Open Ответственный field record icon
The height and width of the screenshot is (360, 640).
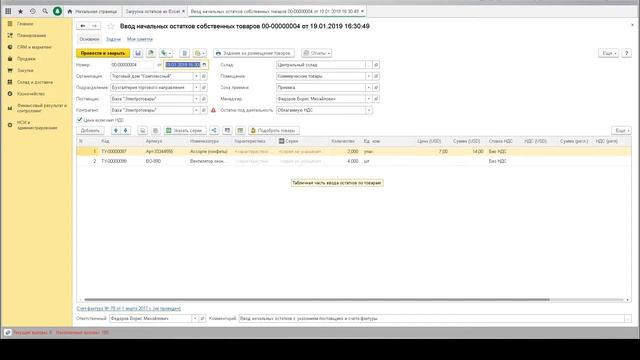click(x=202, y=318)
